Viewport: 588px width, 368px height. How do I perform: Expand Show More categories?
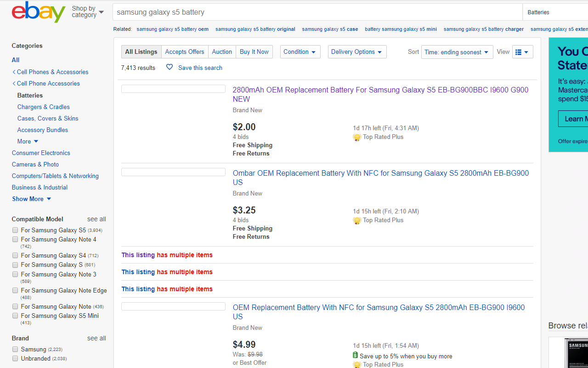pyautogui.click(x=32, y=199)
